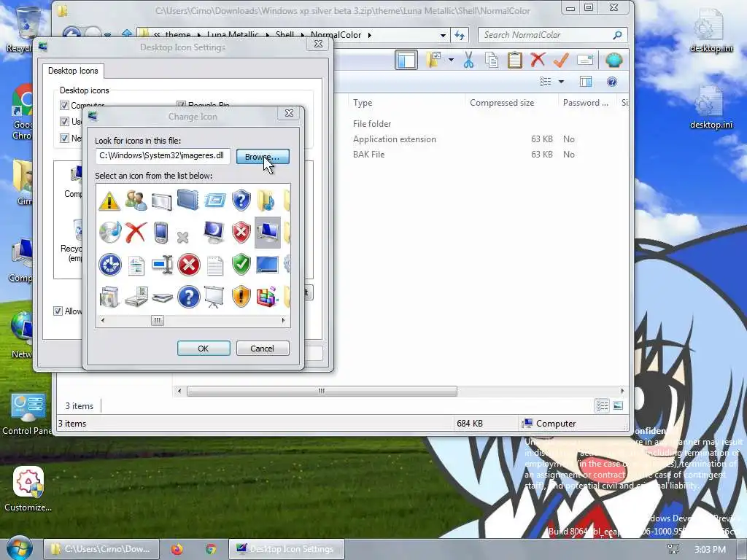Select the mobile phone device icon
This screenshot has width=747, height=560.
coord(161,233)
